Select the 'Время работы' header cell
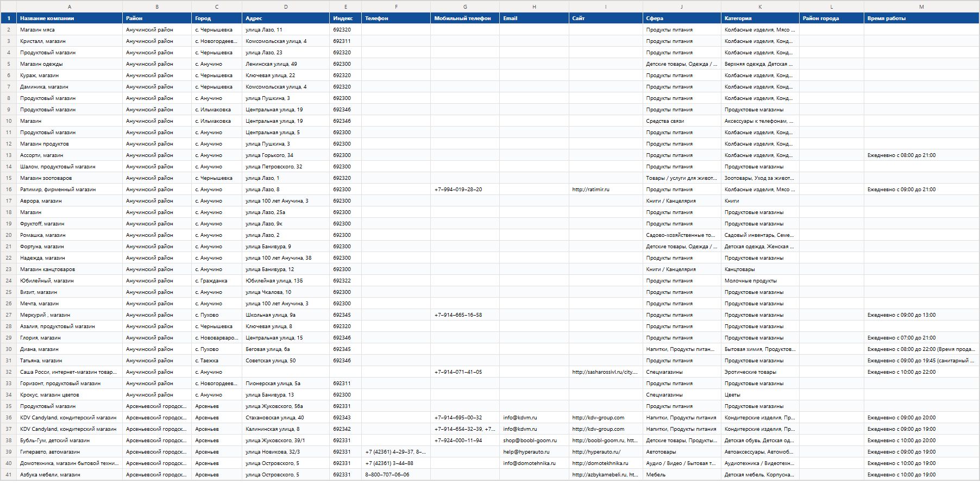Screen dimensions: 980x490 (x=921, y=18)
